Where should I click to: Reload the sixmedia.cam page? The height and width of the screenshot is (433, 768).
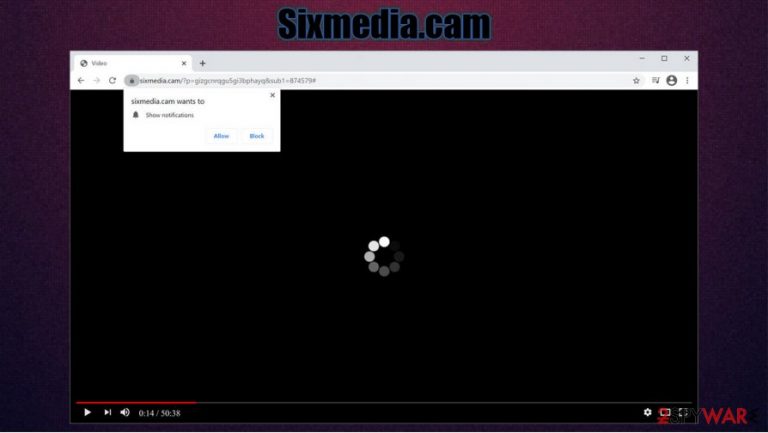click(x=112, y=80)
